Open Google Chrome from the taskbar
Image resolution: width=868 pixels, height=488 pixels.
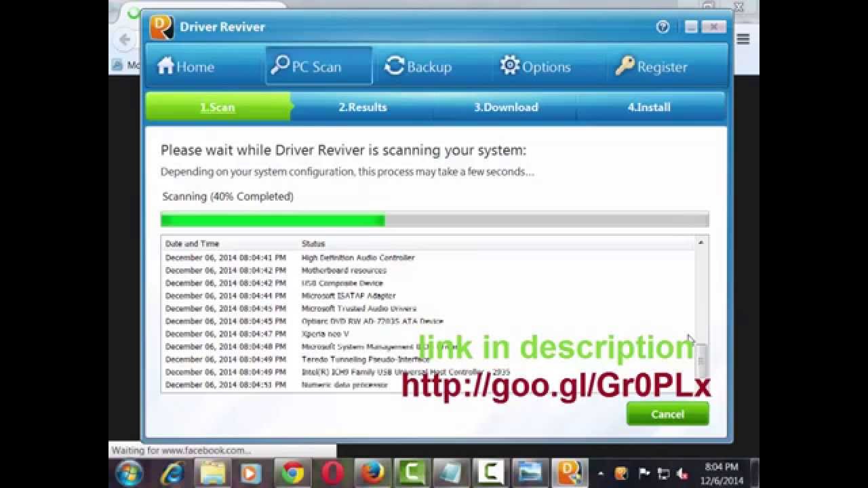pyautogui.click(x=292, y=472)
